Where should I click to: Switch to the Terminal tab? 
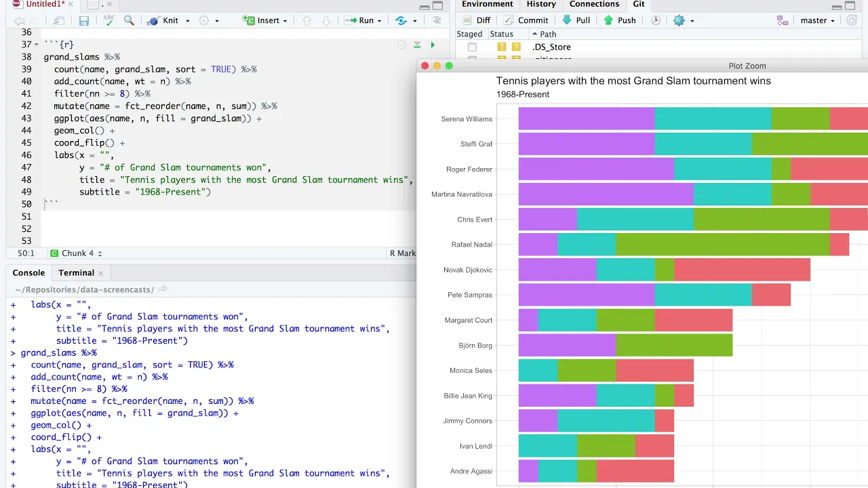[x=76, y=272]
